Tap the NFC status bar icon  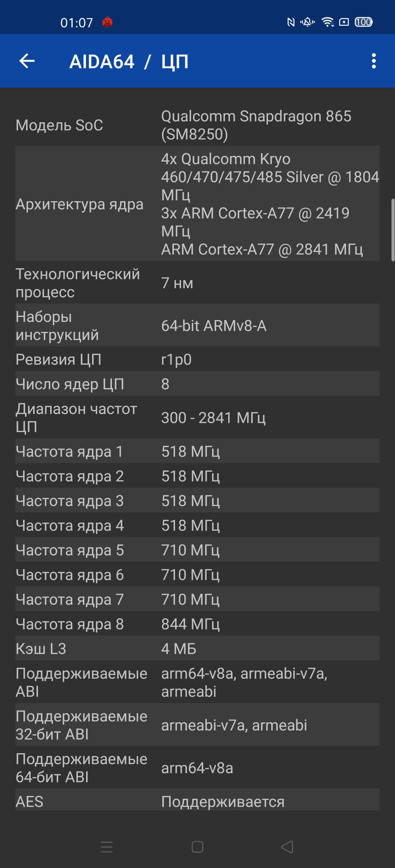click(290, 22)
